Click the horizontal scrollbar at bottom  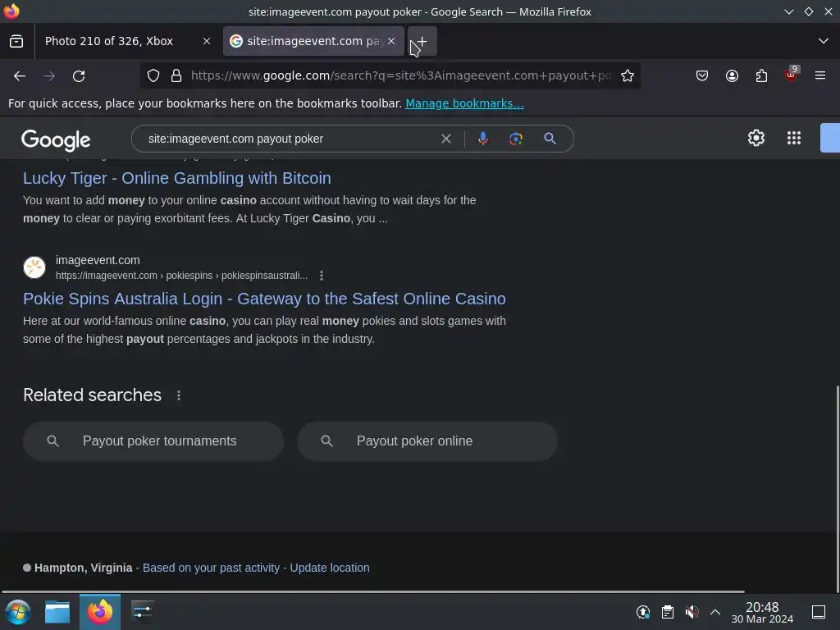coord(373,591)
